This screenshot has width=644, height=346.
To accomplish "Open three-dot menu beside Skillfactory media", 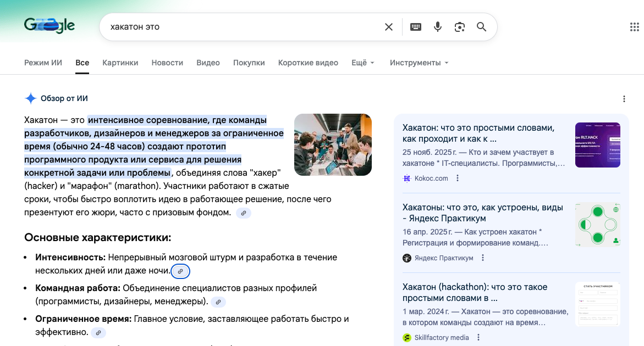I will (x=478, y=337).
